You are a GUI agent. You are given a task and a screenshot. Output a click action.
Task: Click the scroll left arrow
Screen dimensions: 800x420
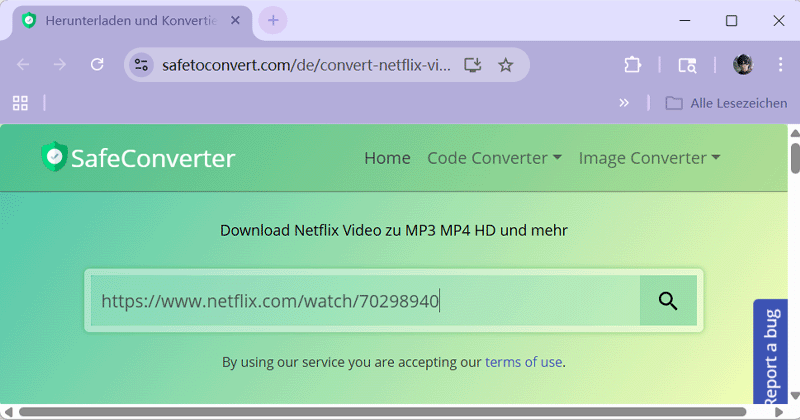coord(8,412)
